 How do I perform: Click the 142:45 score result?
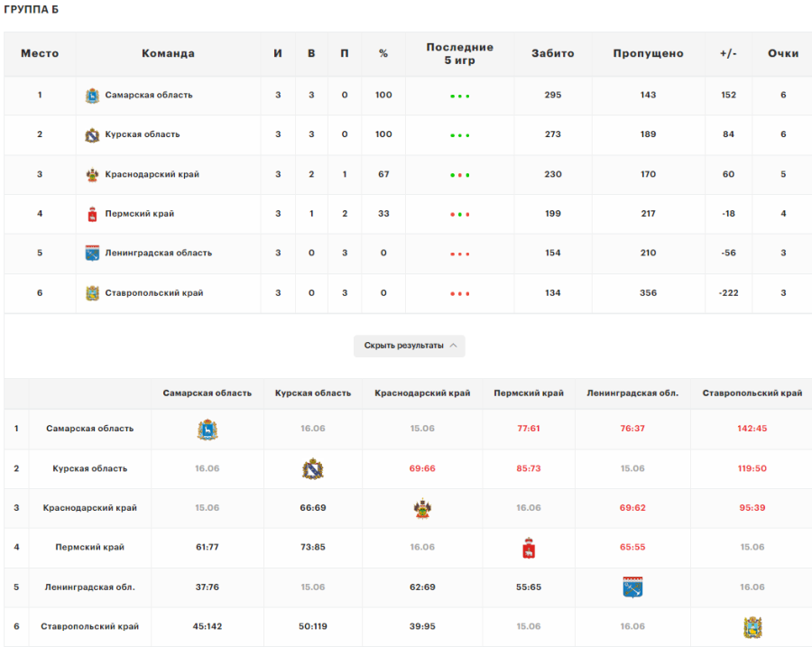[x=752, y=429]
